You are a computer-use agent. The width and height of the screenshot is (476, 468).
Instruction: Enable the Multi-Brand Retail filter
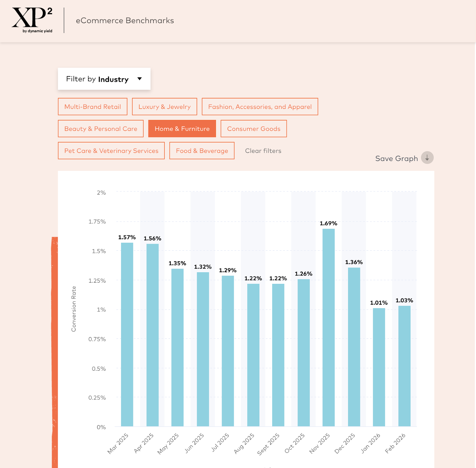pos(92,106)
